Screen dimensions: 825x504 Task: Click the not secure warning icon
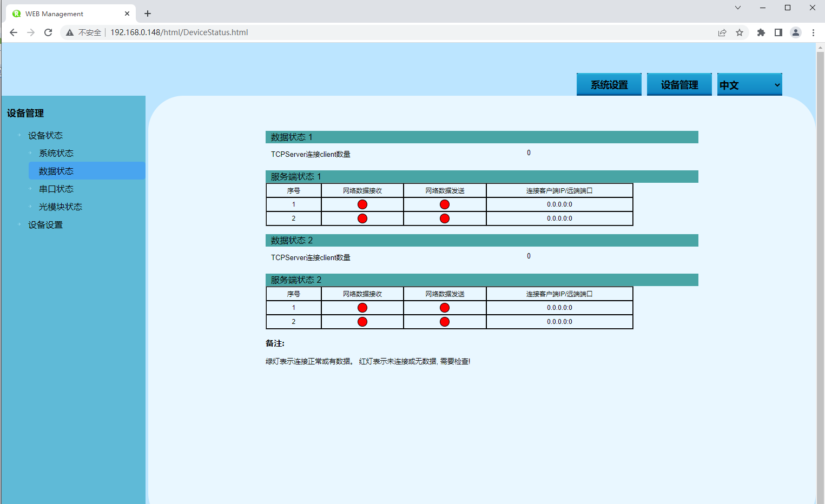[70, 32]
